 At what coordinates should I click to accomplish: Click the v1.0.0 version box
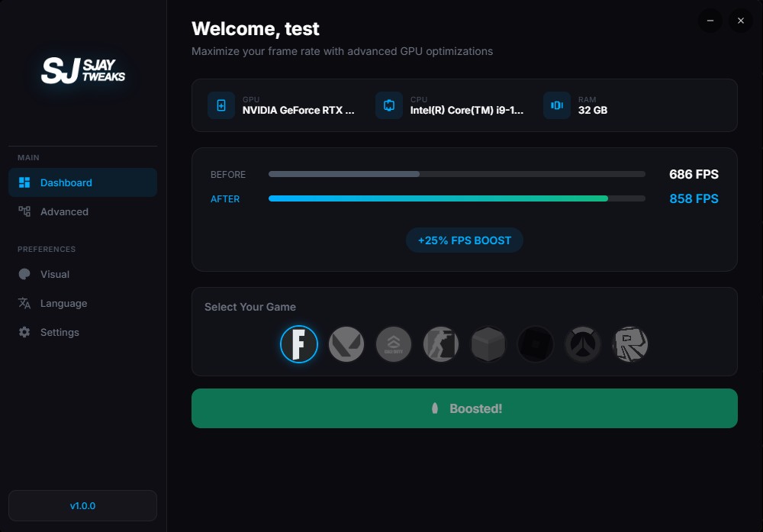82,505
